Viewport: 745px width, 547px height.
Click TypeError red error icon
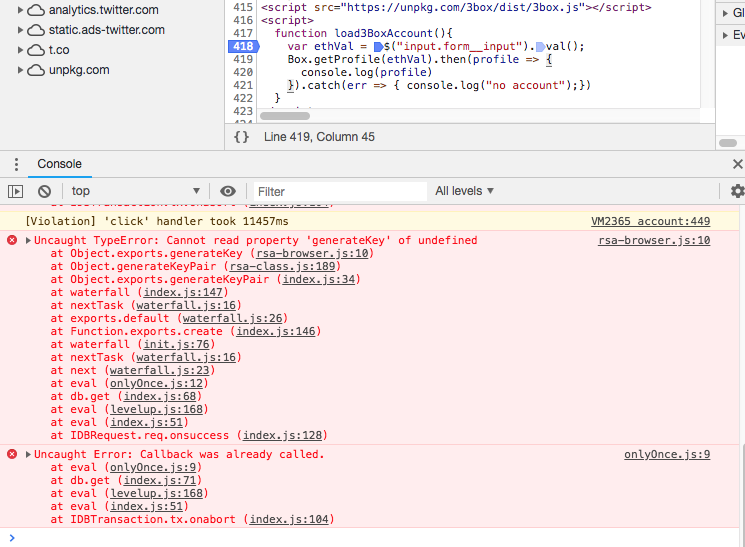[12, 240]
